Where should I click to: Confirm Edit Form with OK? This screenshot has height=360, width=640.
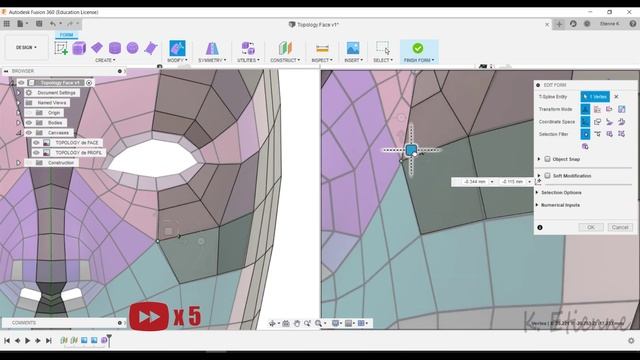tap(591, 227)
